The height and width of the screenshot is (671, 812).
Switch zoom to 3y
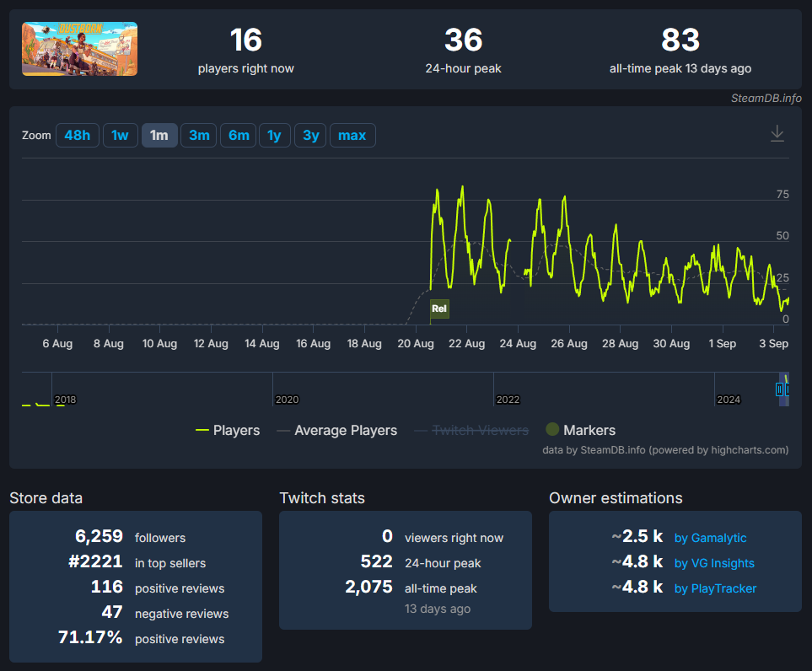click(310, 135)
